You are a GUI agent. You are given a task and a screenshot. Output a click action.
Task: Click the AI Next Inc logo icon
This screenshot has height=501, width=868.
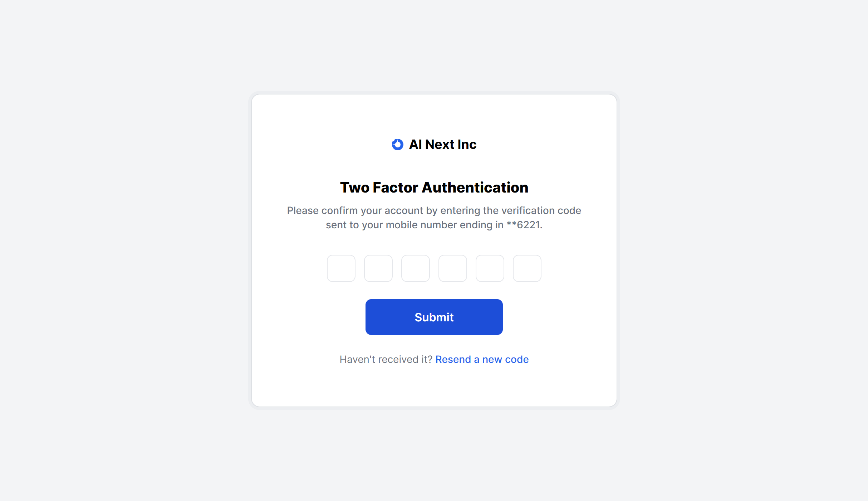pos(398,144)
